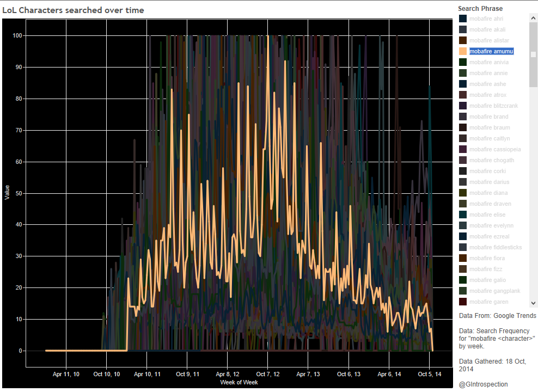Image resolution: width=538 pixels, height=392 pixels.
Task: Click the orange amumu color swatch
Action: tap(463, 51)
